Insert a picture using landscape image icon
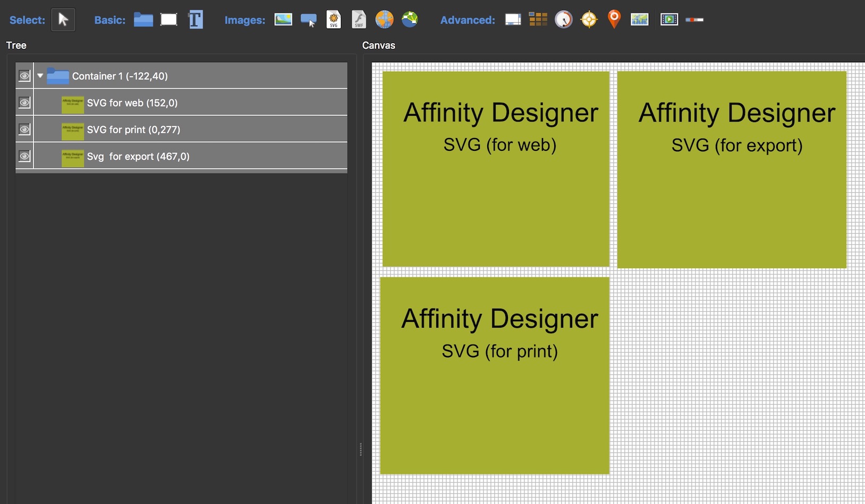Image resolution: width=865 pixels, height=504 pixels. [x=283, y=20]
